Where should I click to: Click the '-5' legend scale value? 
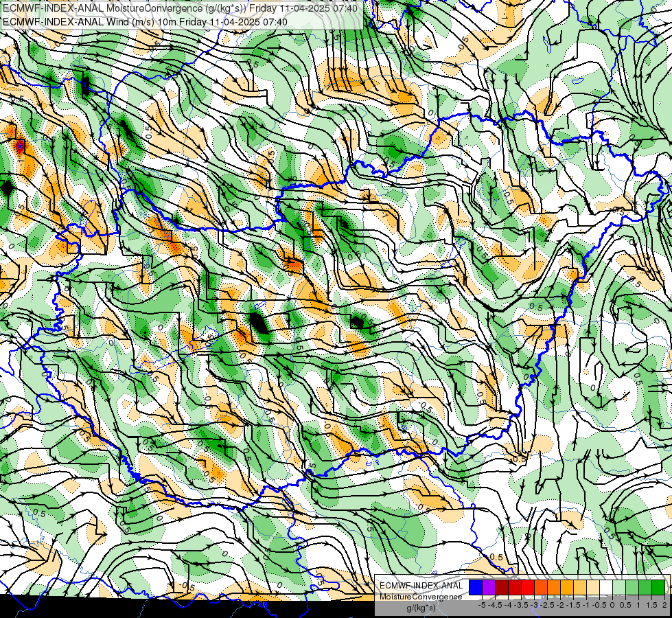click(x=482, y=605)
